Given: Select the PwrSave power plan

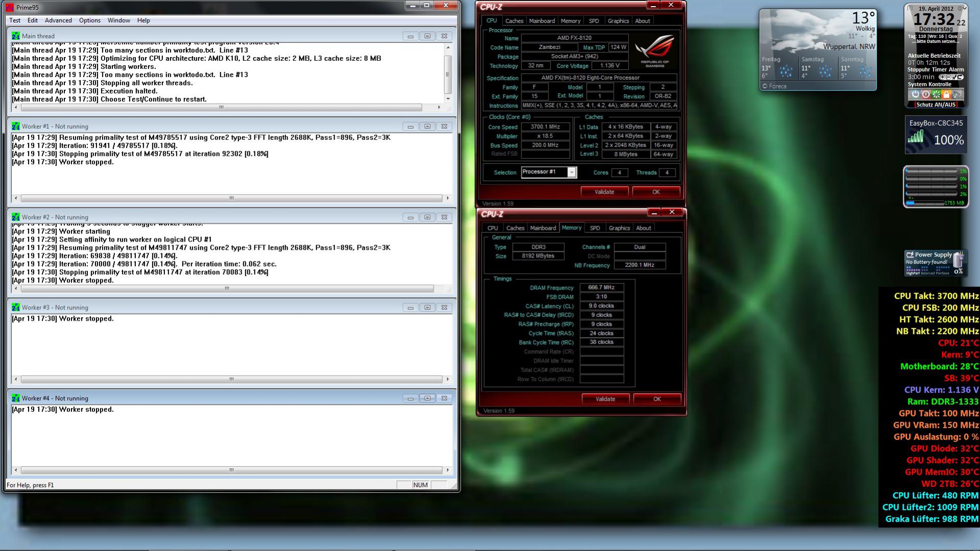Looking at the screenshot, I should [x=942, y=273].
